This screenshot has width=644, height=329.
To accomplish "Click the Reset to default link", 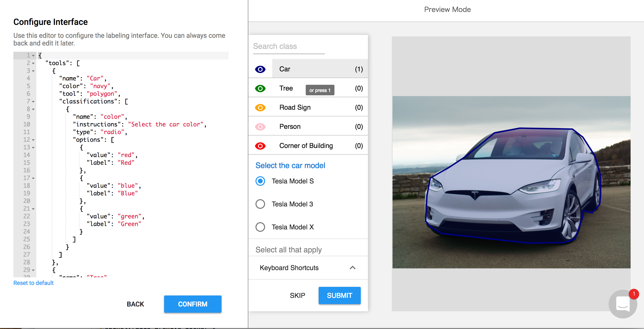I will [33, 283].
